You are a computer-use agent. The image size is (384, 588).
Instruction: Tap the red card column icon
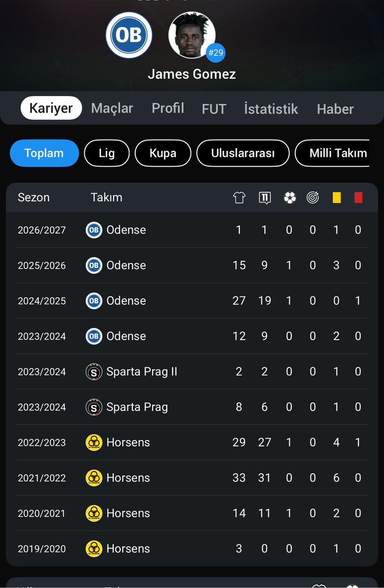pyautogui.click(x=358, y=197)
